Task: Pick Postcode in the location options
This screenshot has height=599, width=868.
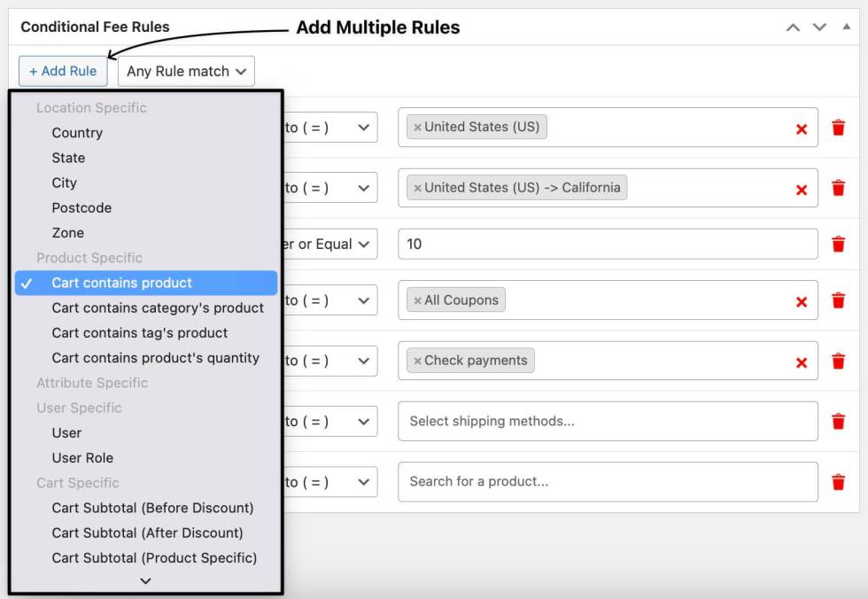Action: pos(81,207)
